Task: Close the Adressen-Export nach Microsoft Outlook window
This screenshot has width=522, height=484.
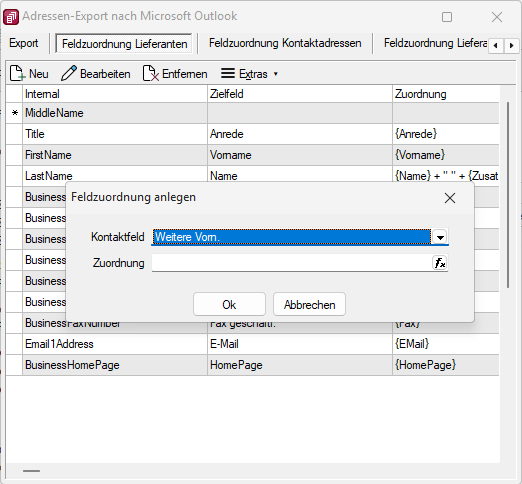Action: click(497, 17)
